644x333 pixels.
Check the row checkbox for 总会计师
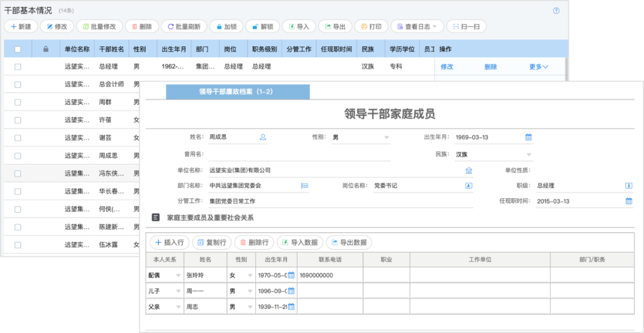pos(18,85)
